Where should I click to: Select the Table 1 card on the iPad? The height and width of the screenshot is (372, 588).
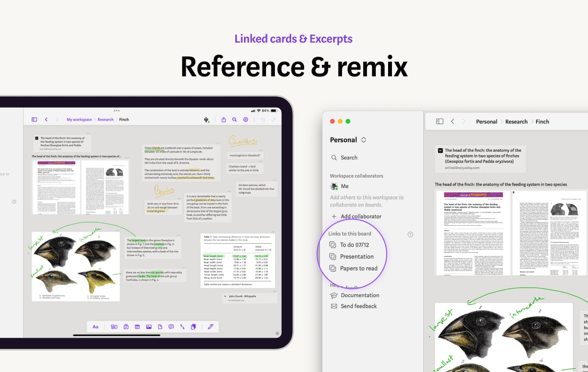coord(238,260)
